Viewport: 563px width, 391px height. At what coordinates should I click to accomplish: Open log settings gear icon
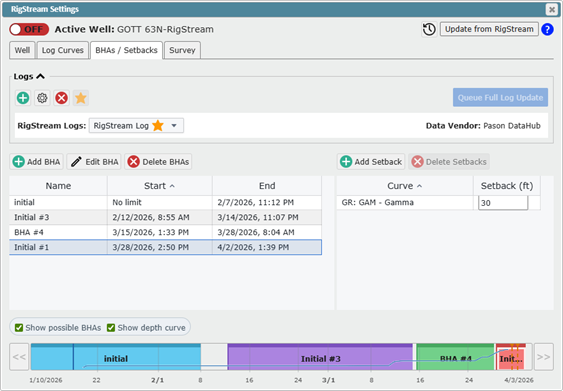point(42,98)
